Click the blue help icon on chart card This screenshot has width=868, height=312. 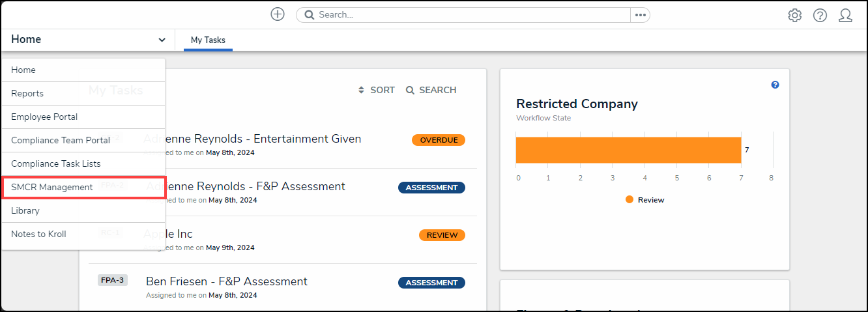click(x=775, y=85)
